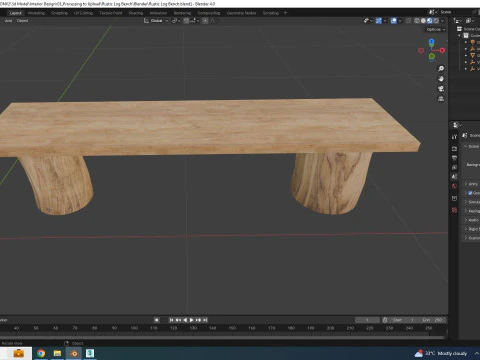This screenshot has height=360, width=480.
Task: Open object type visibility dropdown
Action: tap(367, 21)
